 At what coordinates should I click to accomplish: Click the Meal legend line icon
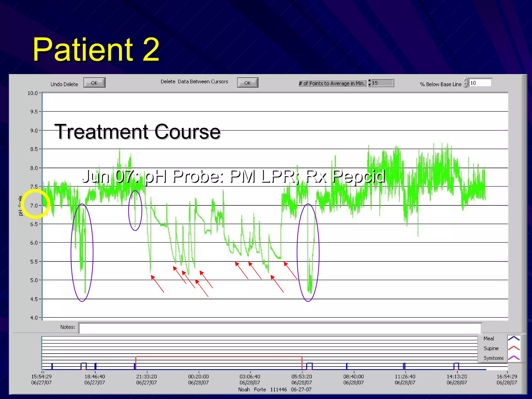pos(514,338)
